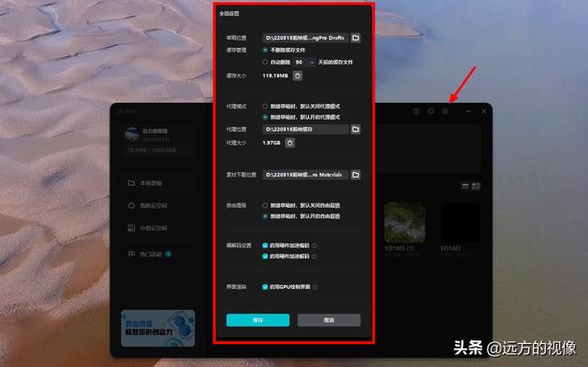Viewport: 588px width, 367px height.
Task: Select 不删除缓存文件 radio option
Action: [266, 50]
